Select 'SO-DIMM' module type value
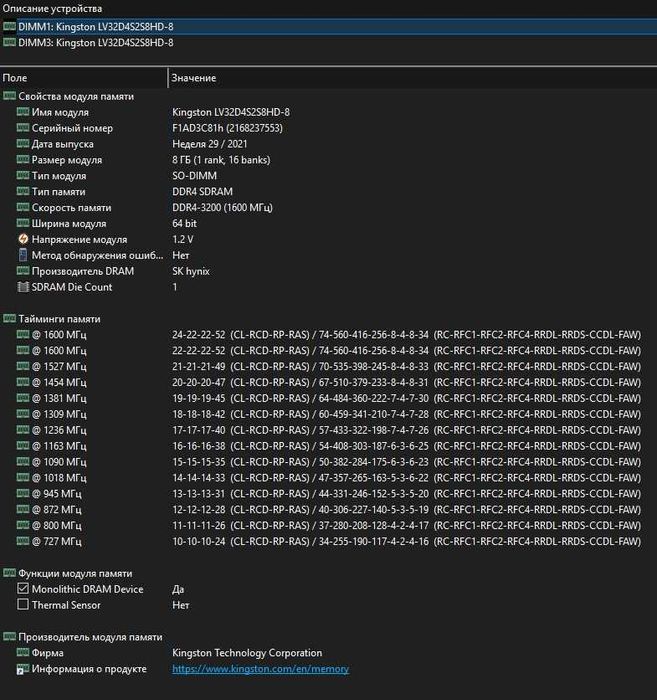657x700 pixels. click(195, 175)
